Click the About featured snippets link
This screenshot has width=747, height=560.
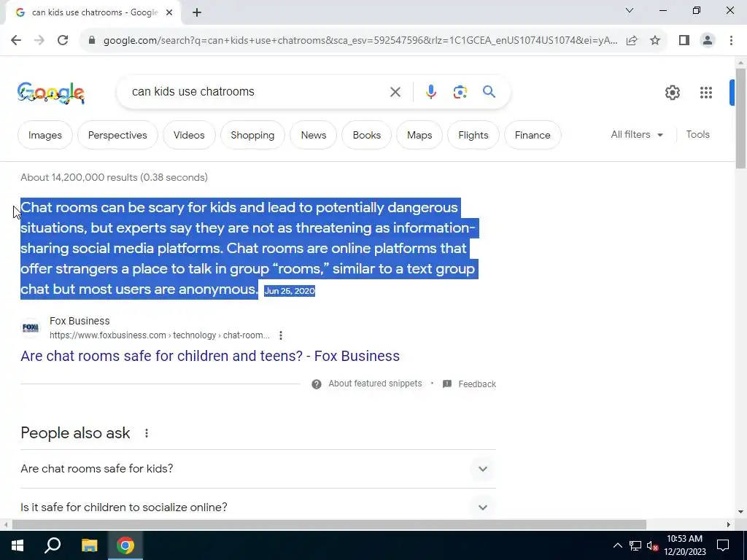tap(375, 384)
